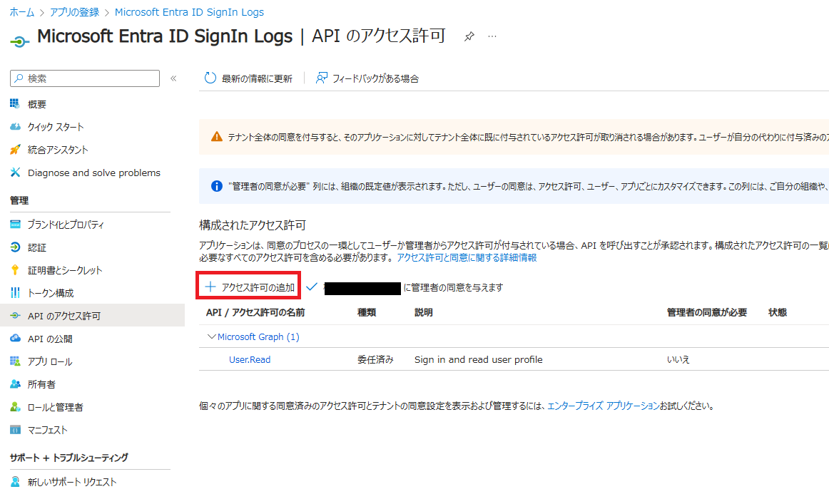Click the ロールと管理者 icon
Viewport: 829px width, 504px height.
click(15, 407)
